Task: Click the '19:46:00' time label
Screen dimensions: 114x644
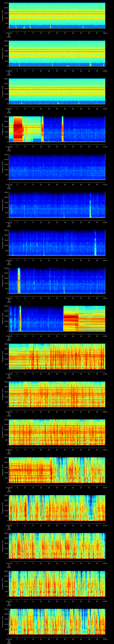Action: point(9,374)
